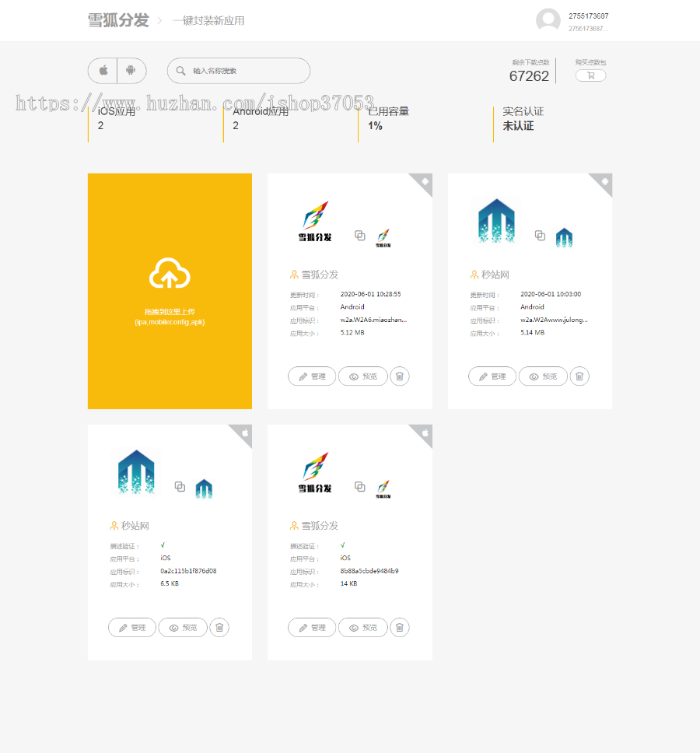
Task: Preview the iOS 秒站网 app
Action: pyautogui.click(x=183, y=628)
